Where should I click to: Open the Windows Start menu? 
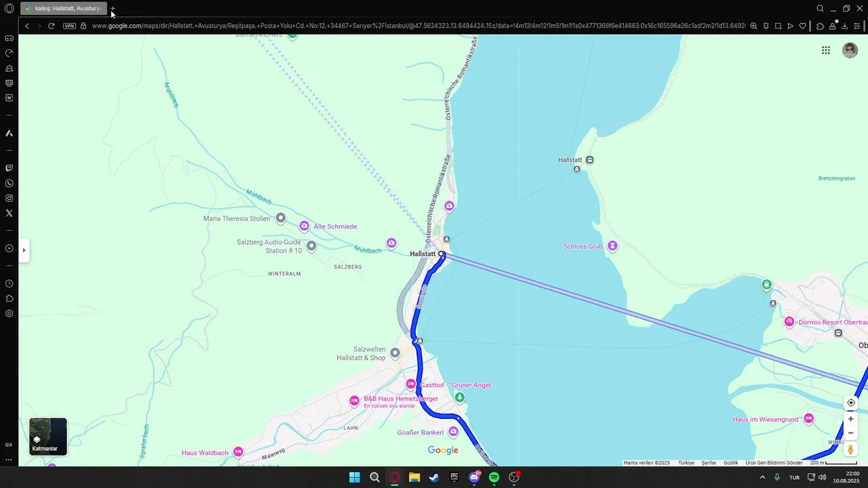[354, 477]
